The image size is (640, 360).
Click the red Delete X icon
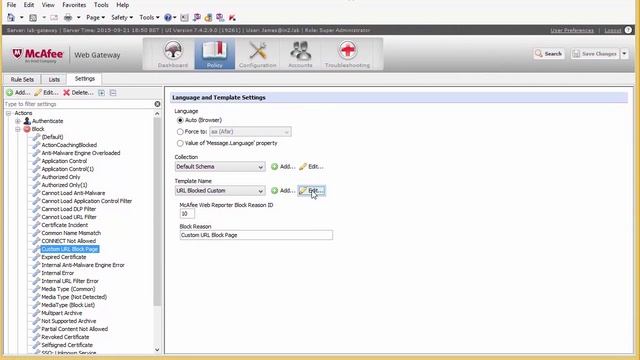[67, 93]
